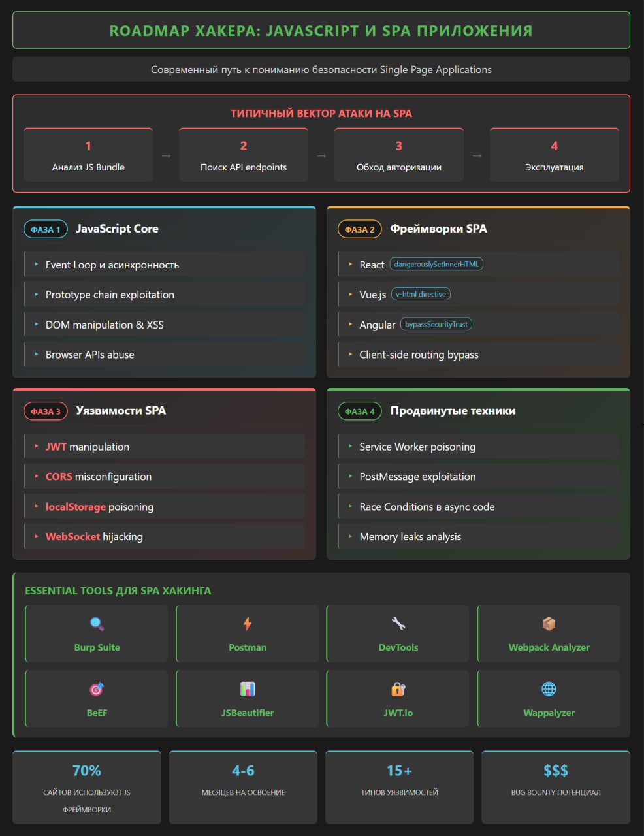Click the Postman lightning bolt icon

click(x=248, y=624)
